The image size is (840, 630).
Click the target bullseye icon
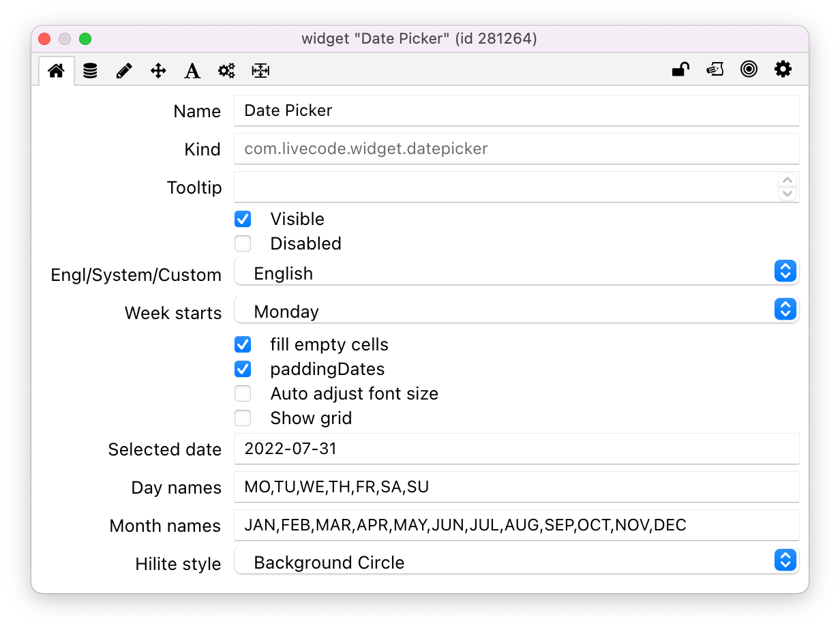pos(749,70)
